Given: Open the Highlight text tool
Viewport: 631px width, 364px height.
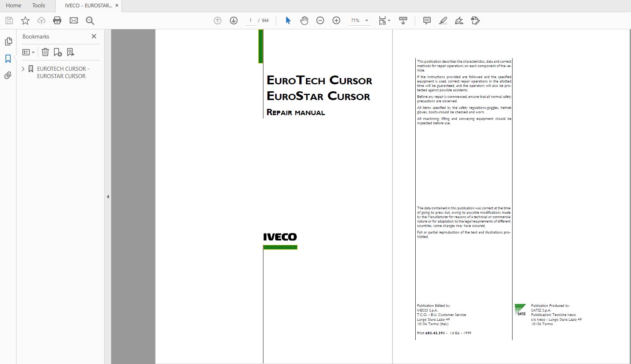Looking at the screenshot, I should (x=442, y=21).
